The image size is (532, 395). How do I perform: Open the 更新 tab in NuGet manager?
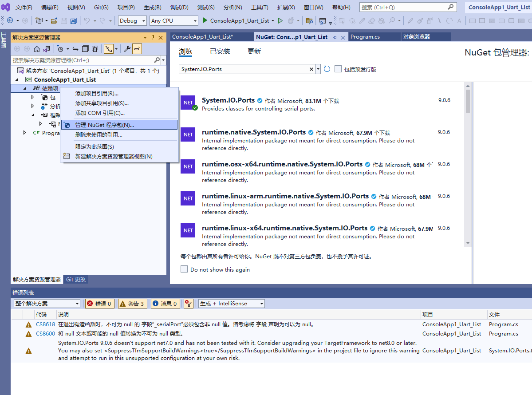[x=254, y=51]
